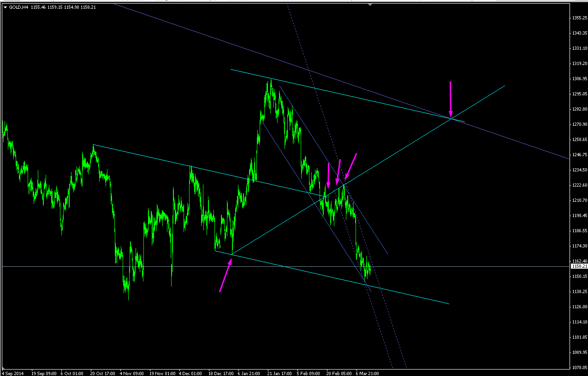Click the 1186.55 price scale label

click(579, 230)
